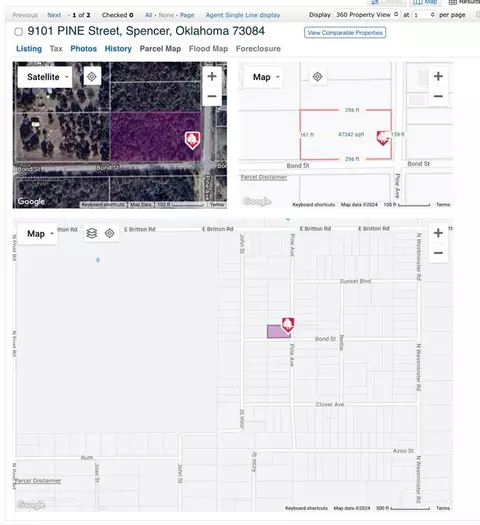This screenshot has width=480, height=525.
Task: Zoom out on the satellite parcel map
Action: [212, 96]
